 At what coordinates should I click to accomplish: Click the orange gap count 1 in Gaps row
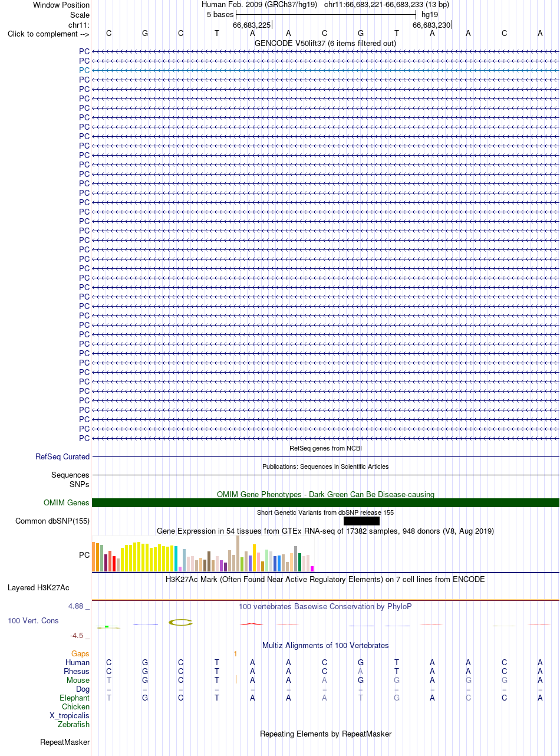point(235,653)
